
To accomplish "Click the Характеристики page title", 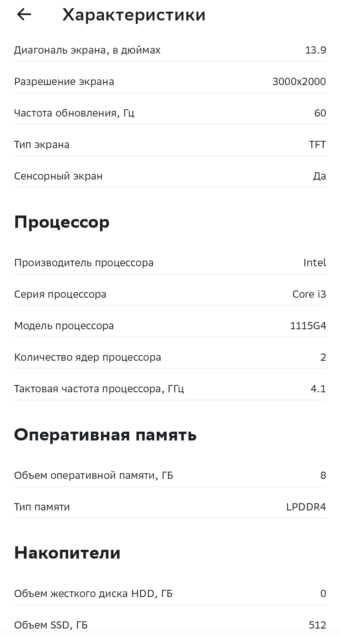I will [134, 15].
